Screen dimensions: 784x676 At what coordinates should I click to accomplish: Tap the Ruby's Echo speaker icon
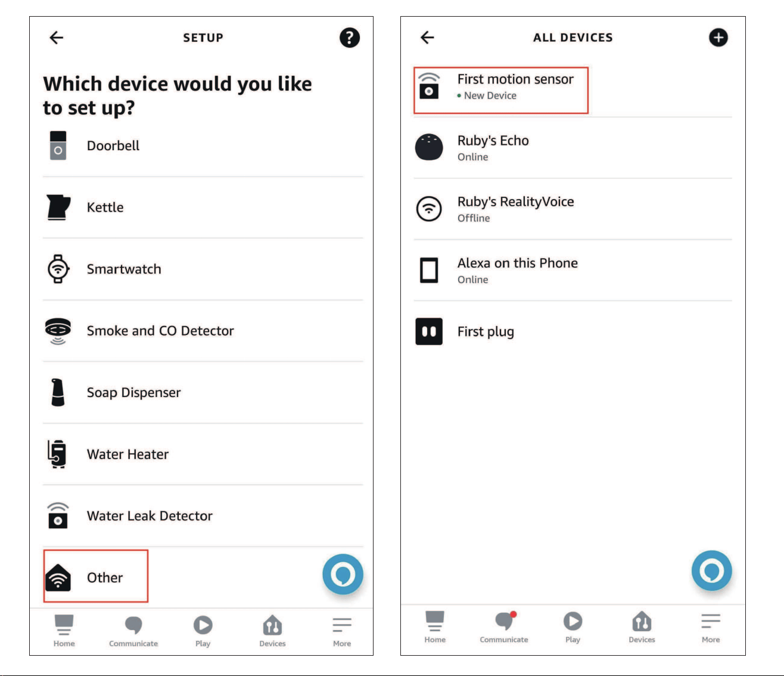[x=429, y=147]
